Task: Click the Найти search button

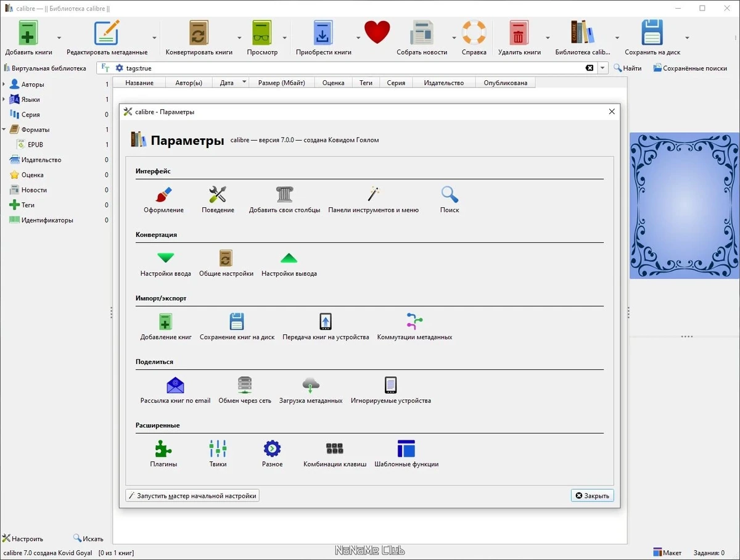Action: 627,68
